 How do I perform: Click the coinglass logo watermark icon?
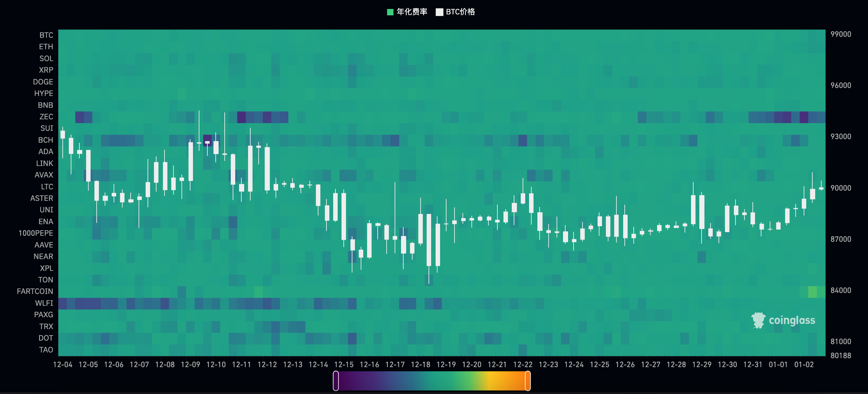coord(758,320)
